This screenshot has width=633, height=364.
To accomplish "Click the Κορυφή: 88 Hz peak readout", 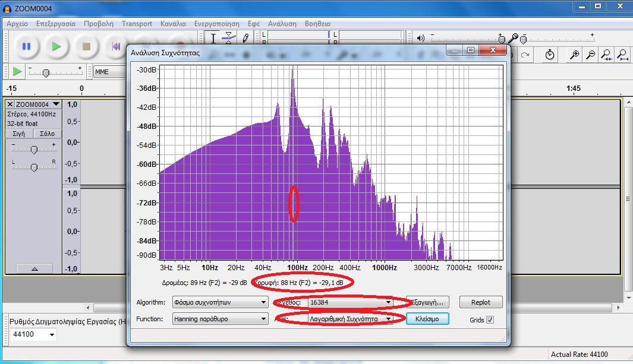I will (x=299, y=283).
